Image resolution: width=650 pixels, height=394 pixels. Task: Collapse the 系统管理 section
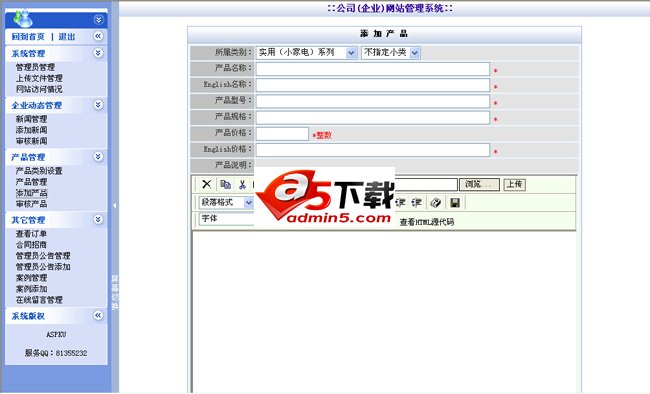click(x=98, y=53)
